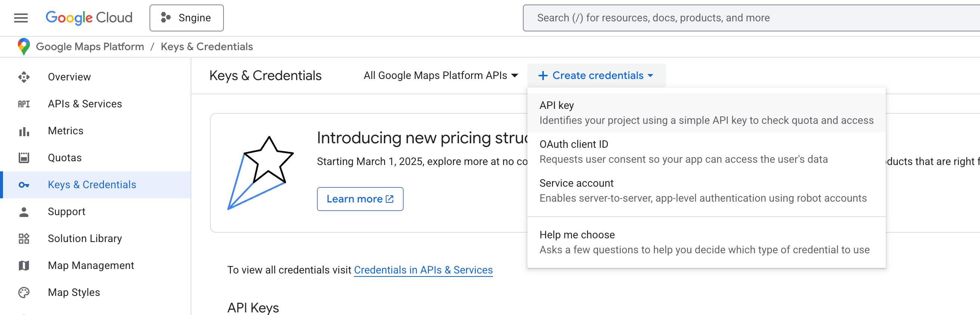Click the Google Maps Platform pin logo
Screen dimensions: 980x315
click(24, 46)
